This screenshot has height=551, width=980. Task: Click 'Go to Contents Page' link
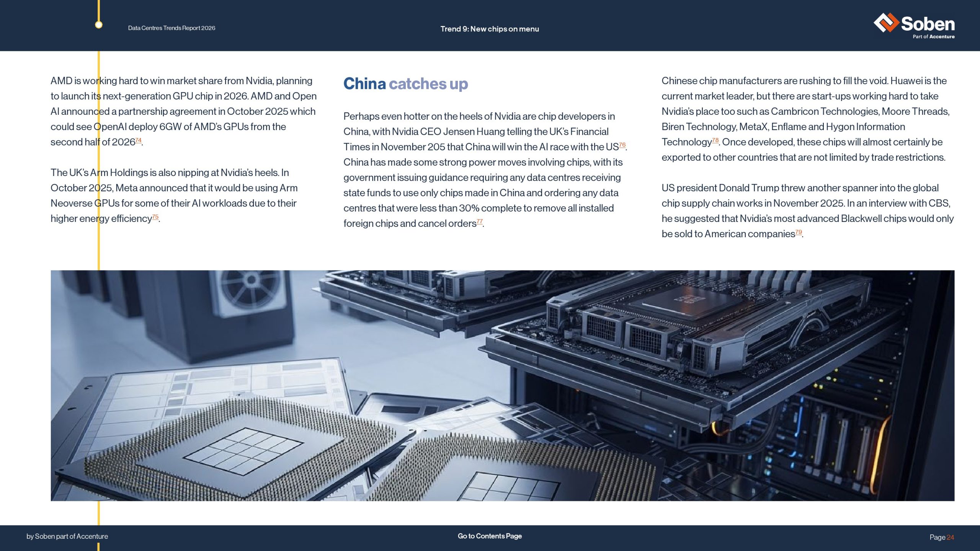tap(490, 536)
